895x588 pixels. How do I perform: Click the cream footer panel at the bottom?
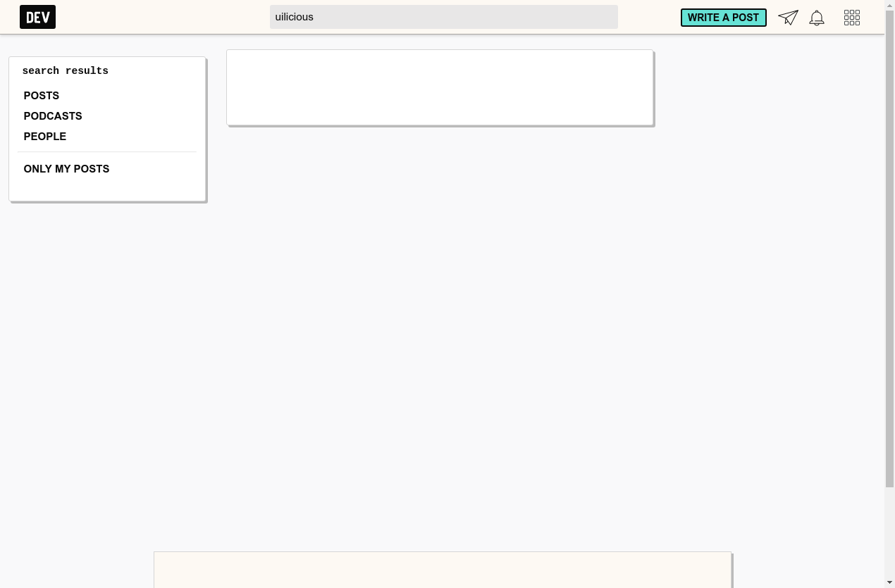[x=443, y=570]
